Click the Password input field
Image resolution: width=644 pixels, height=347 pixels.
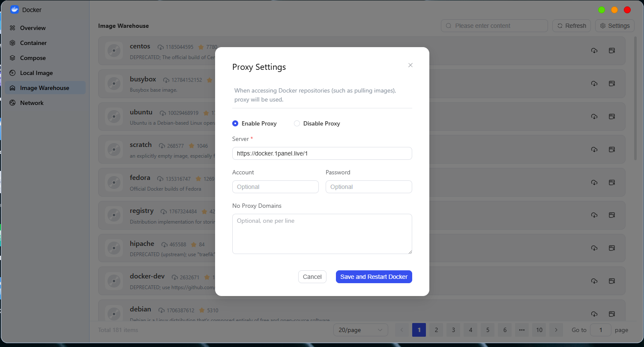tap(369, 187)
